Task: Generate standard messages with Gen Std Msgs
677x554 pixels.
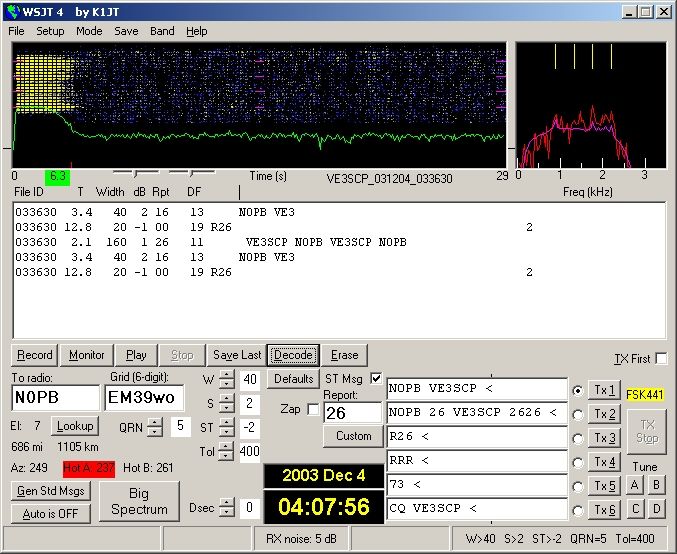Action: [x=51, y=491]
